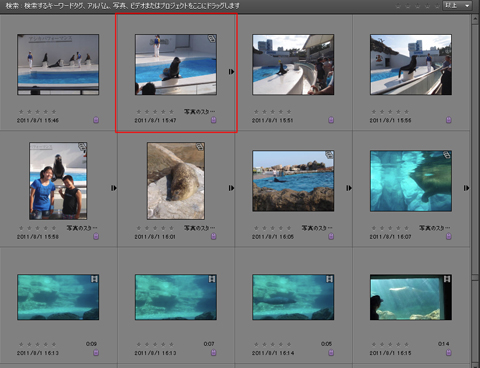Open the 以上 rating filter dropdown

point(457,6)
